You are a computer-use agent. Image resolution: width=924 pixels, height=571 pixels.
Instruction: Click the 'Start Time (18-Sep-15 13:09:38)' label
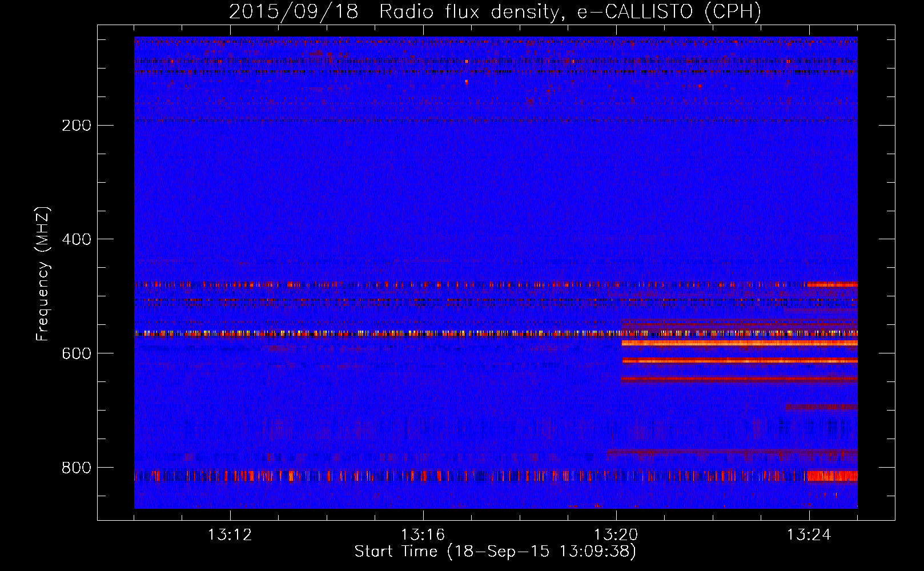point(495,552)
